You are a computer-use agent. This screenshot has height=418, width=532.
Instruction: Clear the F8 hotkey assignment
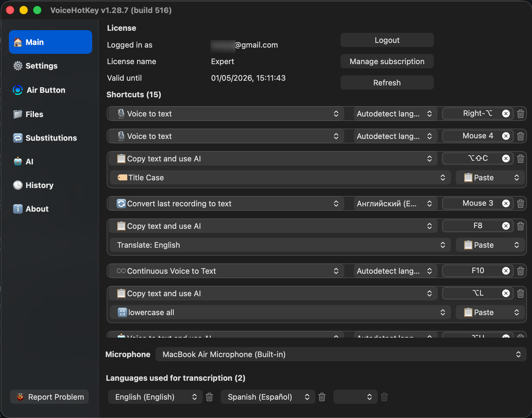(506, 226)
